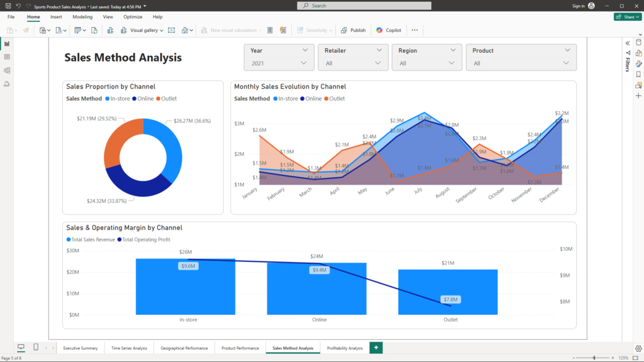Switch to Table view icon in sidebar
The height and width of the screenshot is (362, 644).
click(7, 57)
